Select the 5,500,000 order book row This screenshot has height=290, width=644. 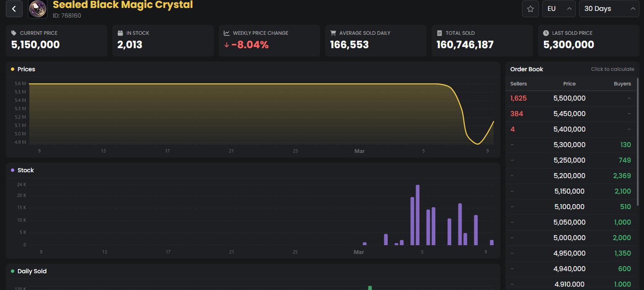pyautogui.click(x=569, y=98)
